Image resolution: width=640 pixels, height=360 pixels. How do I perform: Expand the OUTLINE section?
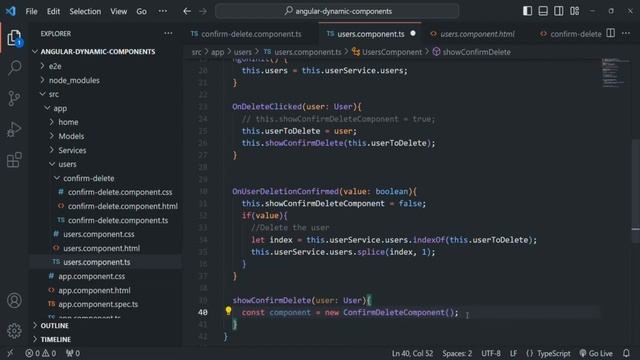tap(54, 326)
